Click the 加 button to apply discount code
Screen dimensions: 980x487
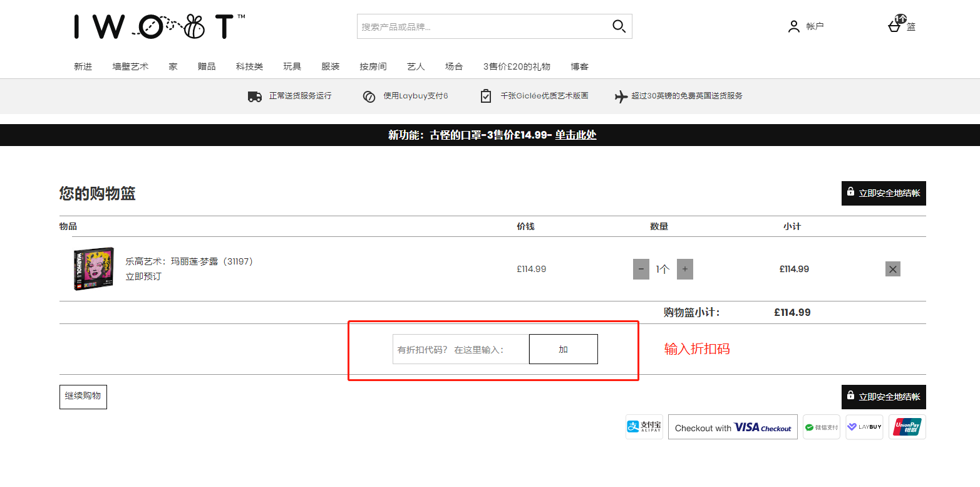[563, 349]
